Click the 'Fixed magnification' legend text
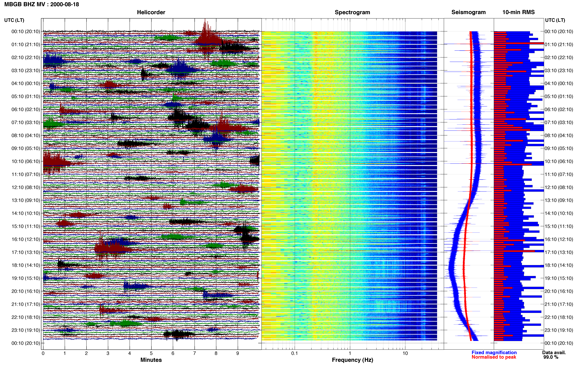This screenshot has width=588, height=368. pyautogui.click(x=494, y=352)
